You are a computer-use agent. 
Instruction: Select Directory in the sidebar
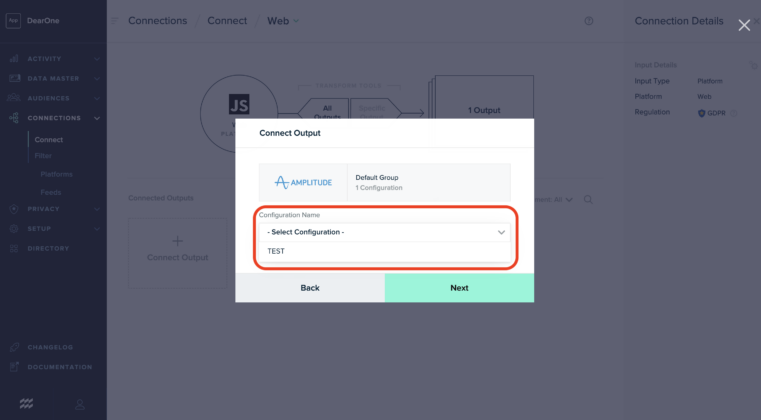pyautogui.click(x=48, y=248)
